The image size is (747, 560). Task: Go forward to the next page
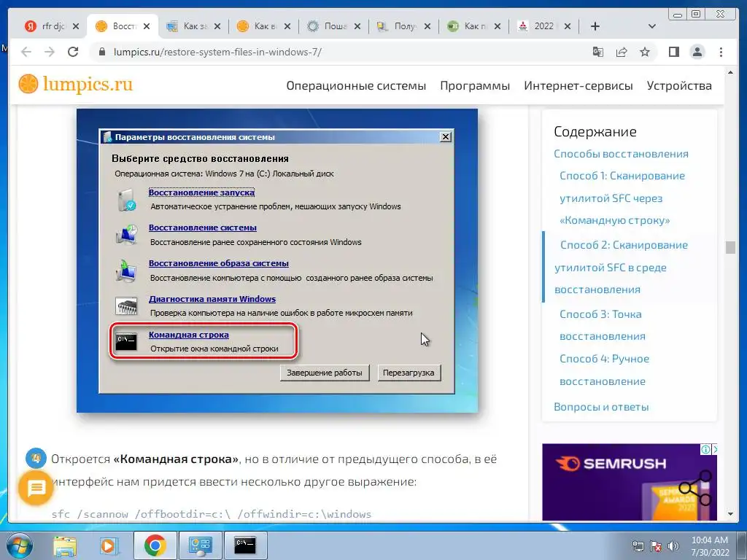click(x=50, y=52)
